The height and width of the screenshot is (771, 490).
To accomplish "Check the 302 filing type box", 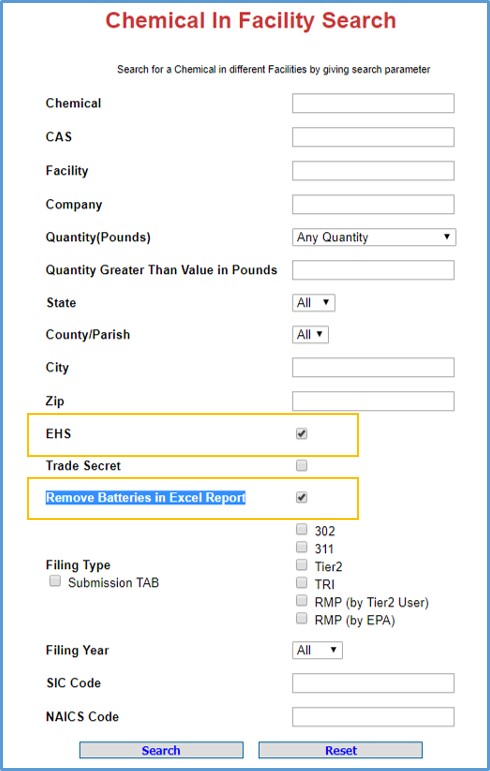I will pyautogui.click(x=301, y=529).
